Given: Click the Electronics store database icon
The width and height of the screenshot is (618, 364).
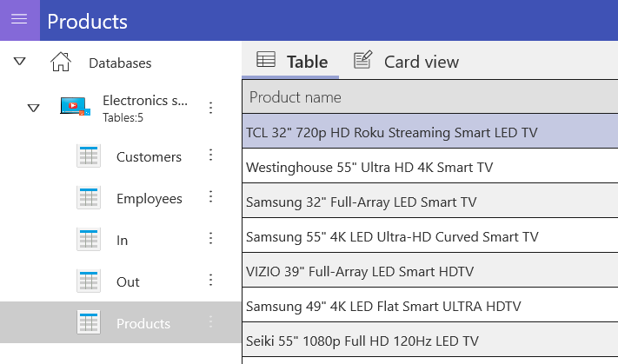Looking at the screenshot, I should 76,107.
